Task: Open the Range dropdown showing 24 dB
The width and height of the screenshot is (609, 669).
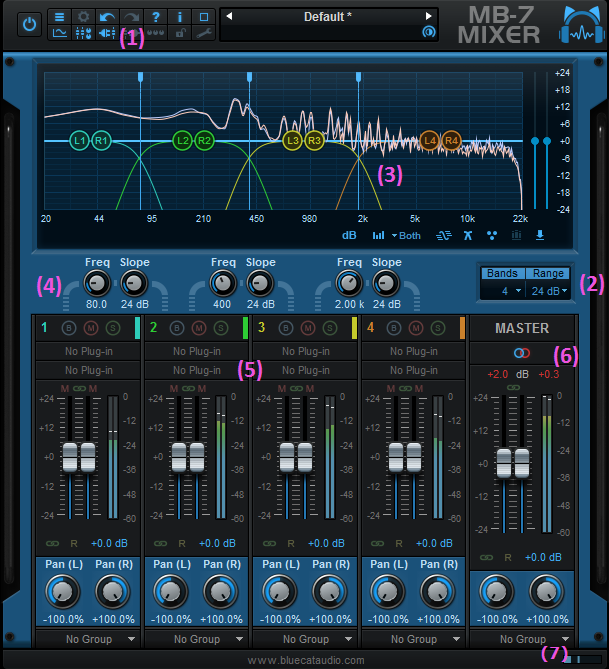Action: point(548,291)
